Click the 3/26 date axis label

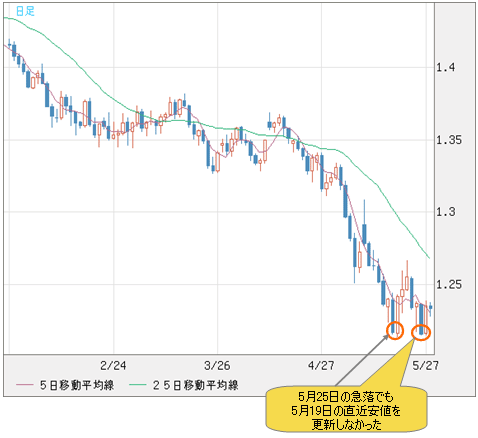point(217,365)
